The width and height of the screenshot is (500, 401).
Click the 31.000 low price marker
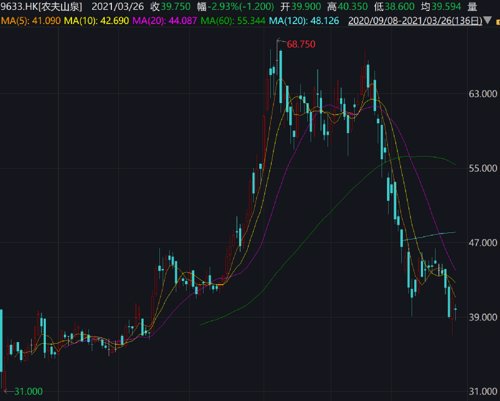point(28,391)
